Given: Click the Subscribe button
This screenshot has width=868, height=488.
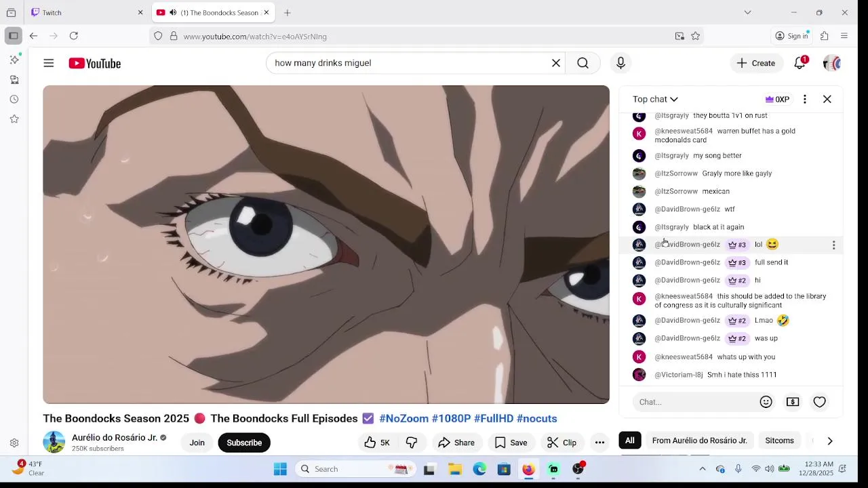Looking at the screenshot, I should tap(244, 443).
